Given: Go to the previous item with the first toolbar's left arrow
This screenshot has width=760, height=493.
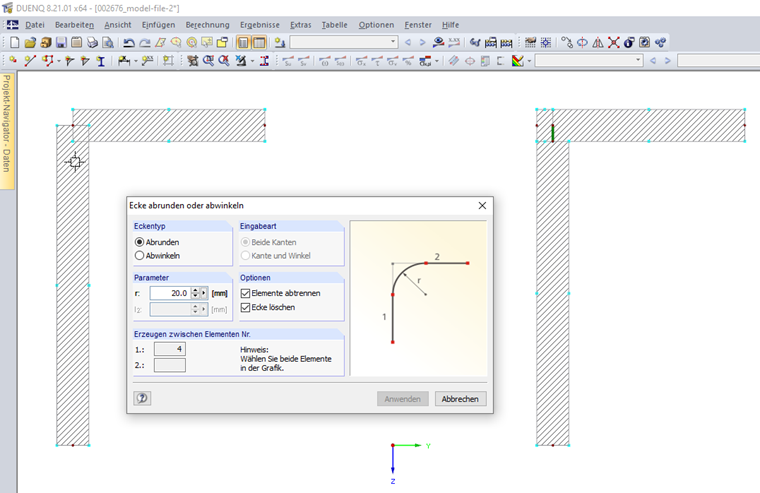Looking at the screenshot, I should (x=408, y=43).
